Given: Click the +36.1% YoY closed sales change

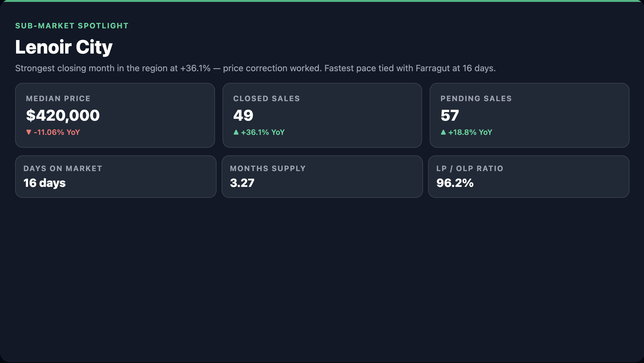Looking at the screenshot, I should pos(263,132).
